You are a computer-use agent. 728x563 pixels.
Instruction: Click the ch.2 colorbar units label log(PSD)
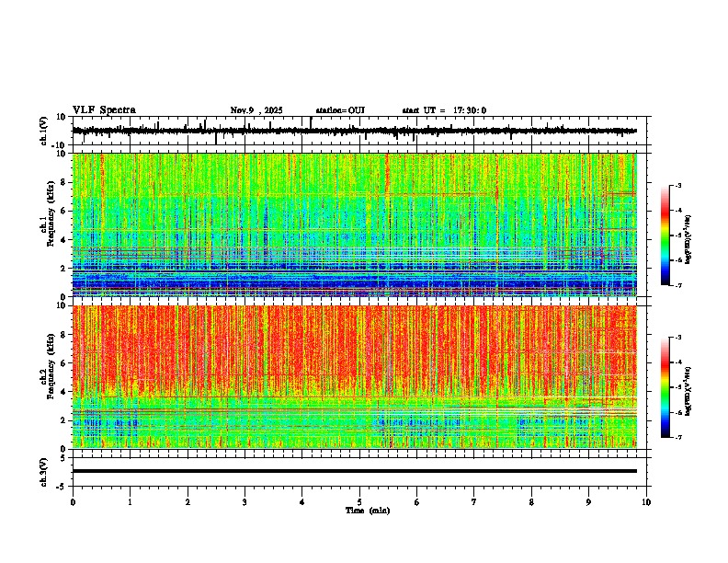[688, 391]
